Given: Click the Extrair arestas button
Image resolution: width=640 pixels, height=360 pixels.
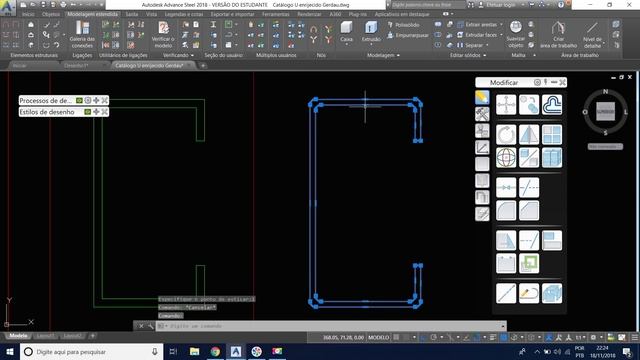Looking at the screenshot, I should click(477, 24).
